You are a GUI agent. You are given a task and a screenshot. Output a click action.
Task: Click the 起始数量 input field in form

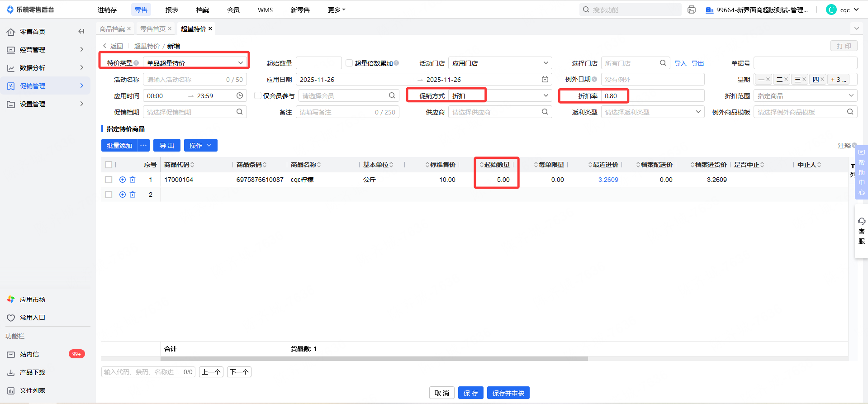point(319,63)
